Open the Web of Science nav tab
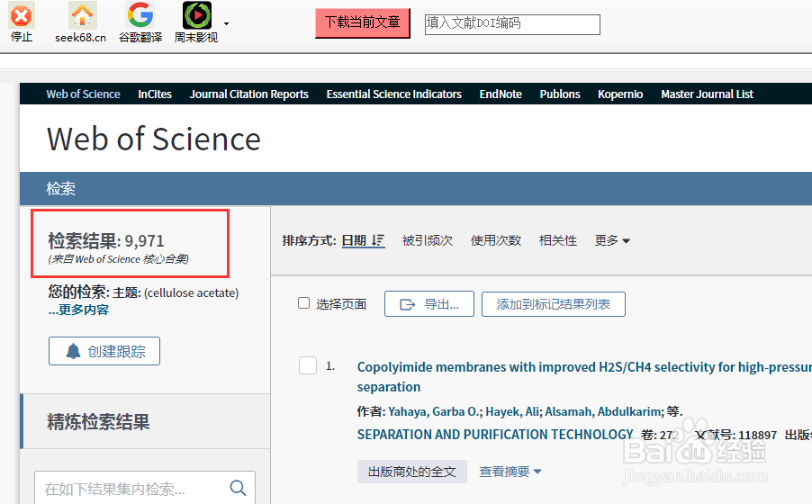Image resolution: width=812 pixels, height=504 pixels. 83,94
